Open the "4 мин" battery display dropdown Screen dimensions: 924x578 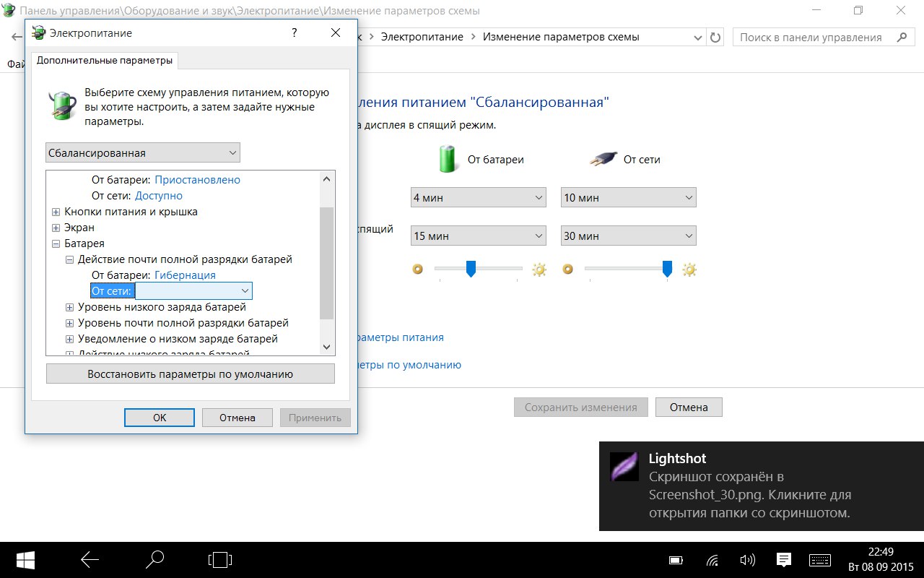[x=478, y=197]
